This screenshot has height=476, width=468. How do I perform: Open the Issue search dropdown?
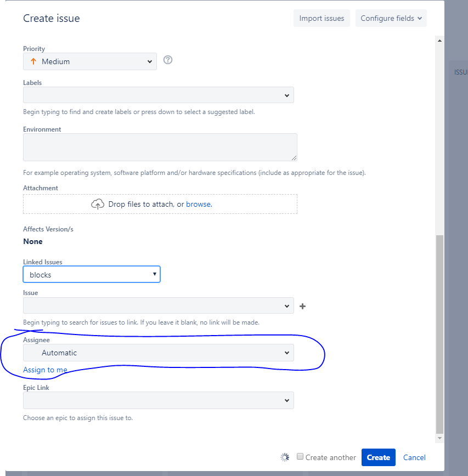tap(159, 305)
